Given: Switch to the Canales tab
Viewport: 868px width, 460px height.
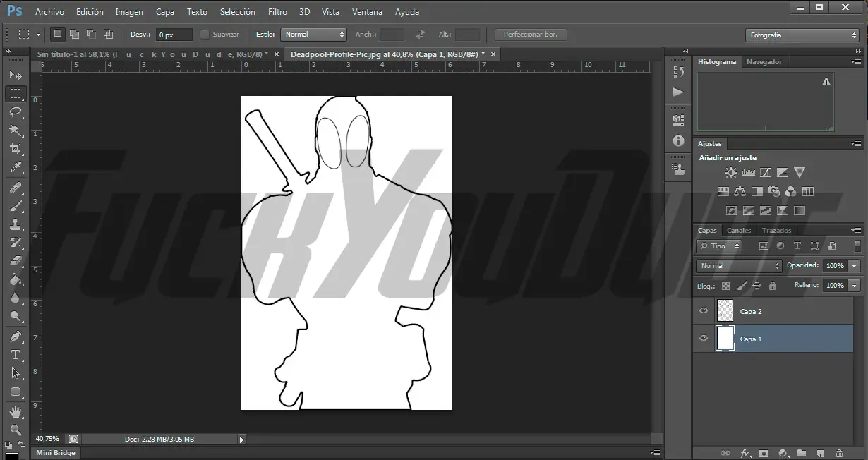Looking at the screenshot, I should [739, 230].
